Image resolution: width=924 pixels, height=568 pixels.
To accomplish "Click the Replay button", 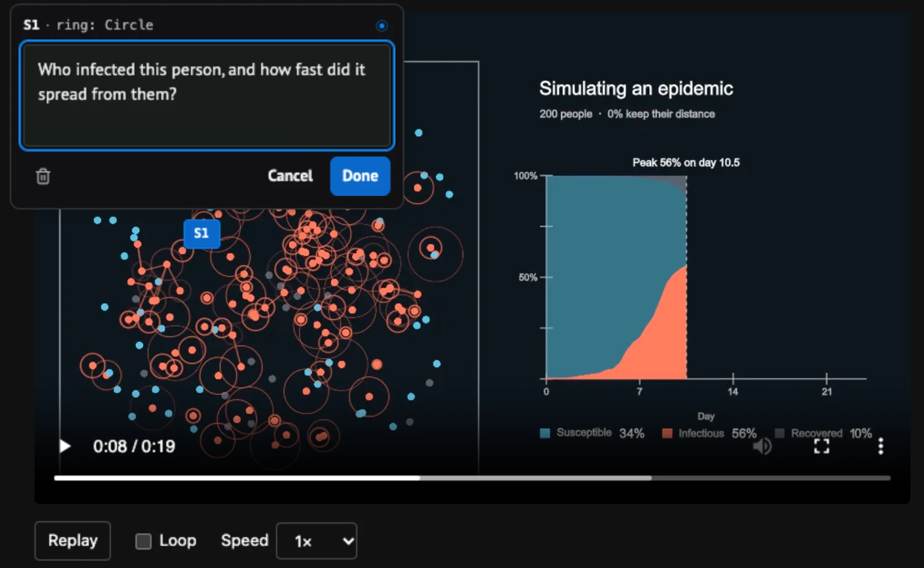I will point(73,540).
